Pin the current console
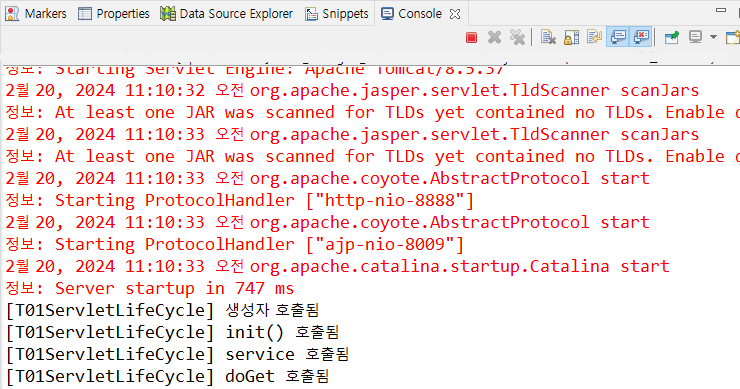The width and height of the screenshot is (740, 389). [x=672, y=37]
